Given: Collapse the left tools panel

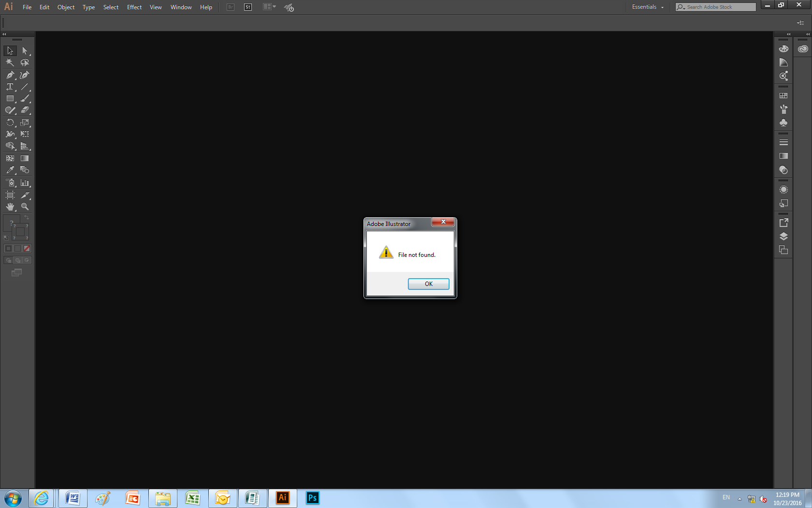Looking at the screenshot, I should (x=4, y=34).
